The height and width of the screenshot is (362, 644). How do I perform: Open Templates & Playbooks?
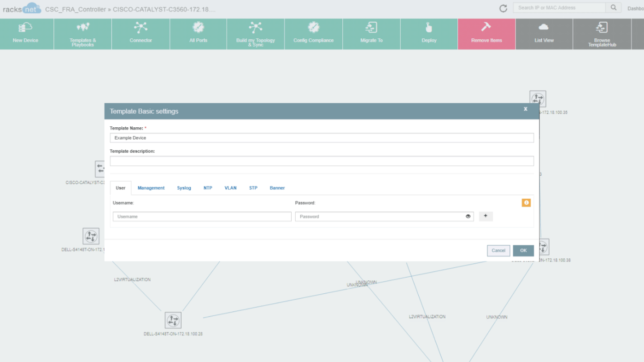click(83, 34)
